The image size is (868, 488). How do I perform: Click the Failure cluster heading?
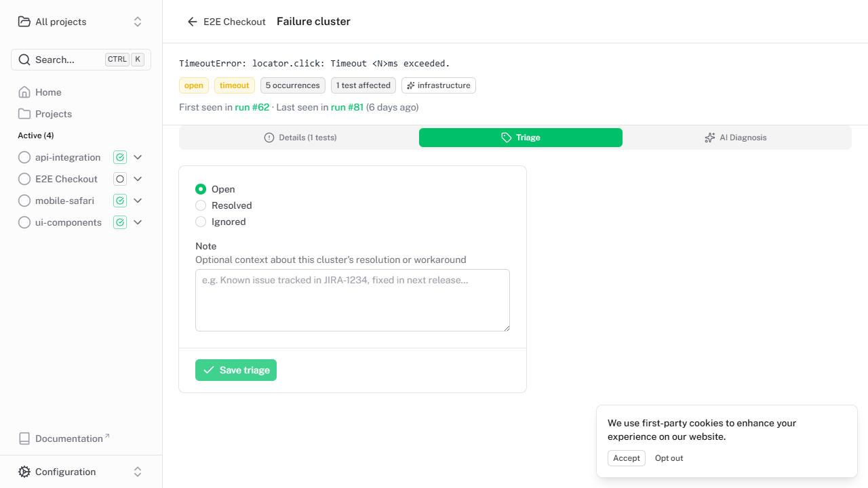point(313,22)
